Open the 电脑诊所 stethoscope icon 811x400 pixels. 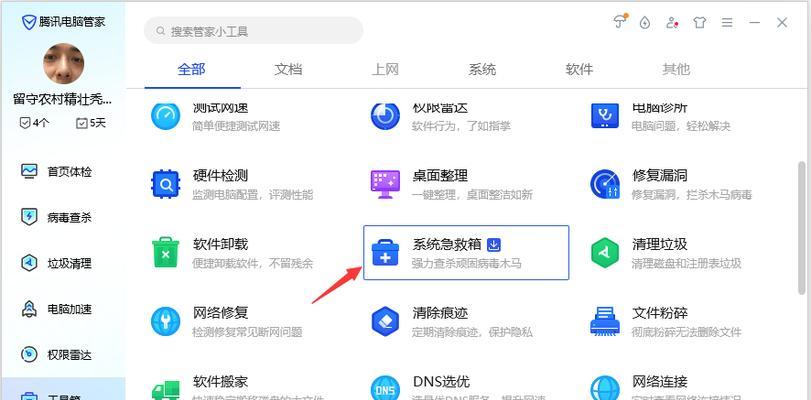click(605, 115)
